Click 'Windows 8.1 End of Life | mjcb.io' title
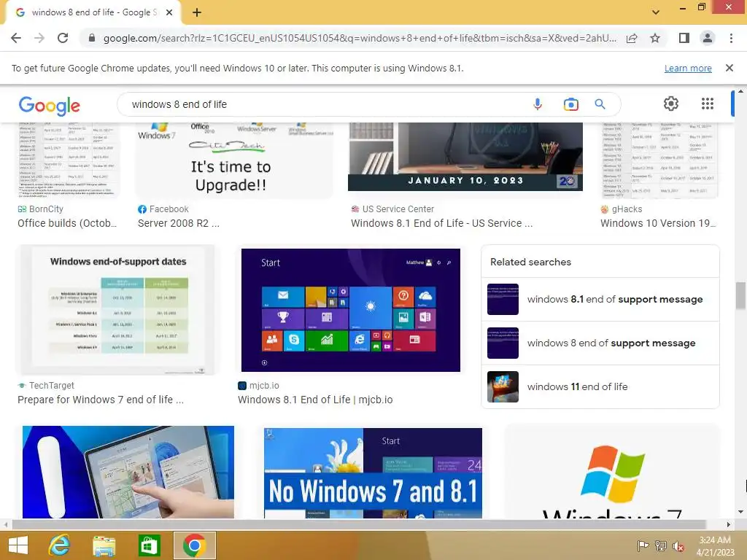Image resolution: width=747 pixels, height=560 pixels. click(x=315, y=400)
